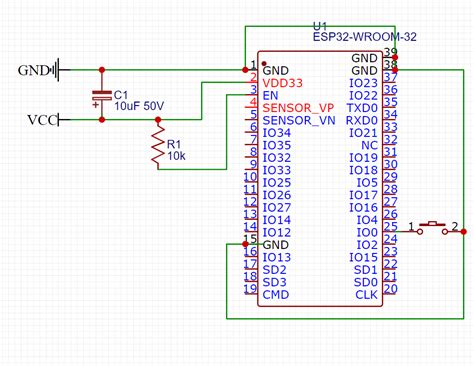
Task: Click the CLK pin label
Action: tap(366, 295)
